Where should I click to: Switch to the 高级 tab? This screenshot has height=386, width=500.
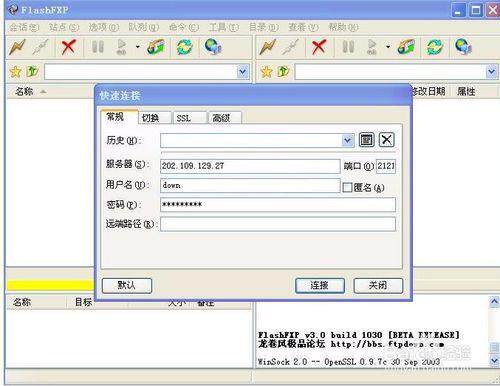224,118
